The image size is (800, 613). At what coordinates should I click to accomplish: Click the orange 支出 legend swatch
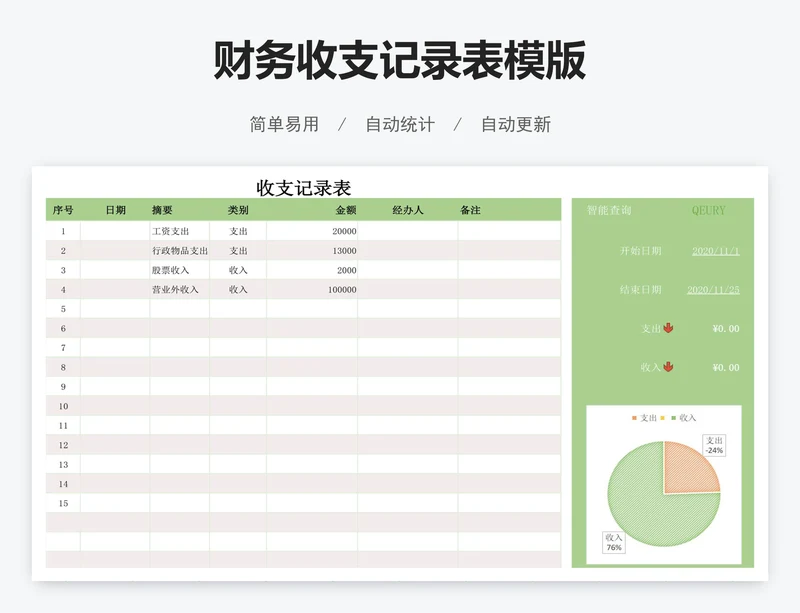[634, 418]
